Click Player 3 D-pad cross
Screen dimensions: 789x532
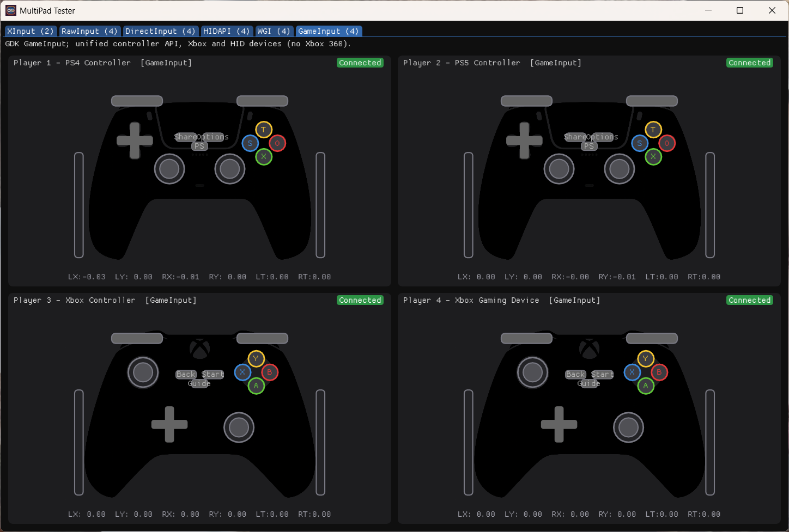coord(169,424)
